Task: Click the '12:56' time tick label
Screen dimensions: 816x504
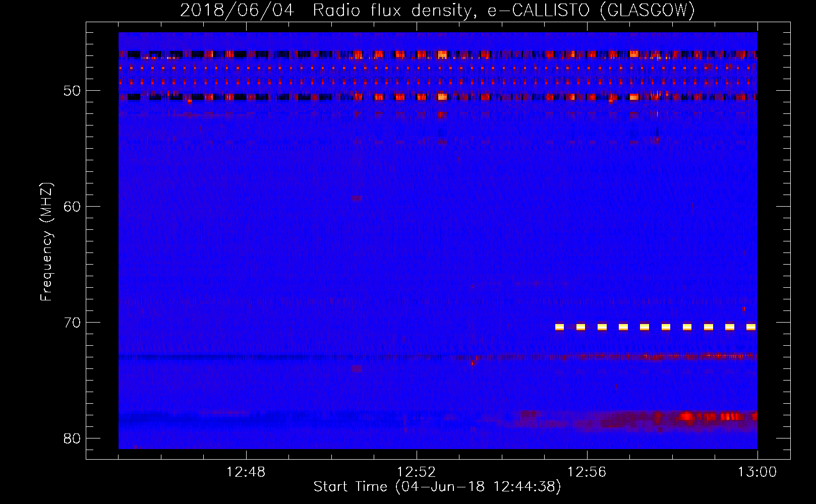Action: point(587,472)
